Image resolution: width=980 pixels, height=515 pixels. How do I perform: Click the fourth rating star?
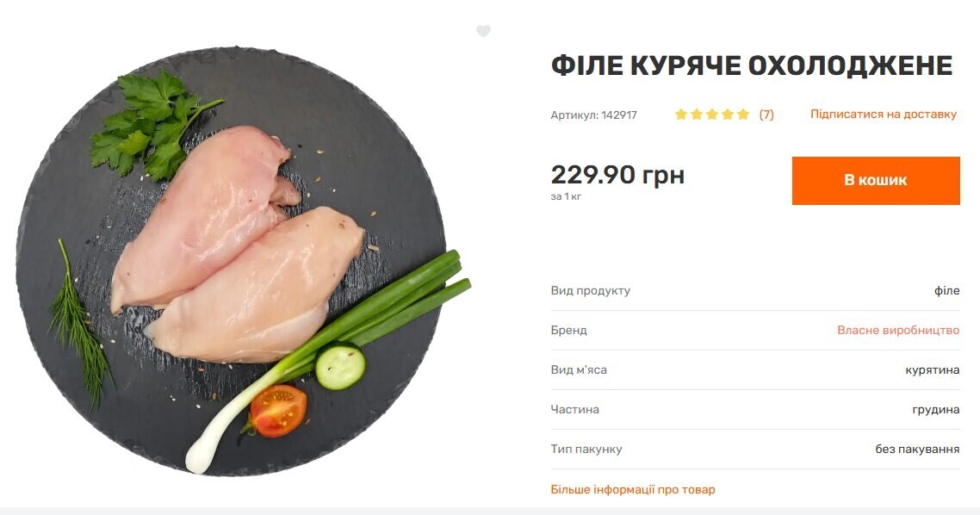click(728, 115)
